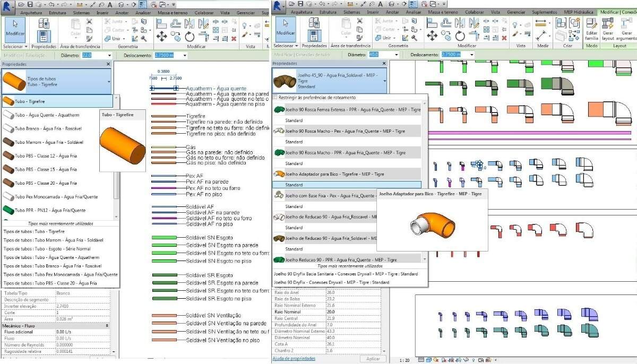The width and height of the screenshot is (637, 364).
Task: Open the 'Ajuda de propriedades' link
Action: pos(294,359)
